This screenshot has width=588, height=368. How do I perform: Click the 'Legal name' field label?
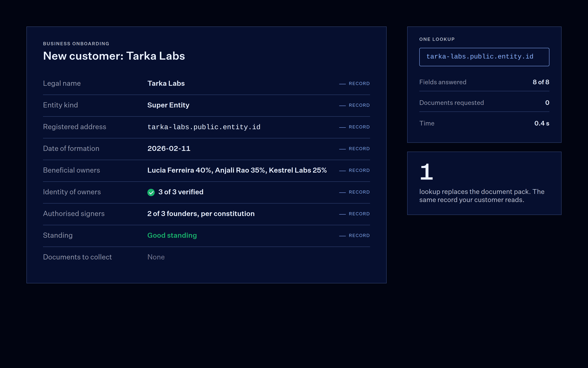62,84
